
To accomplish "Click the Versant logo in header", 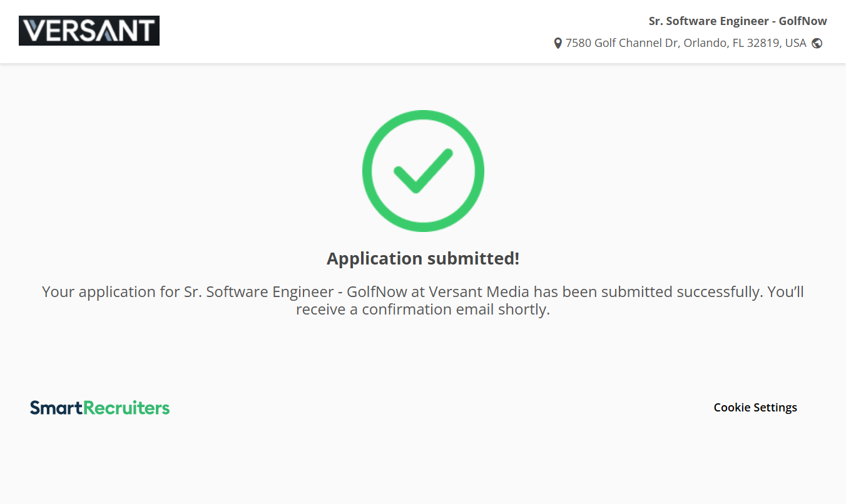I will (x=89, y=31).
